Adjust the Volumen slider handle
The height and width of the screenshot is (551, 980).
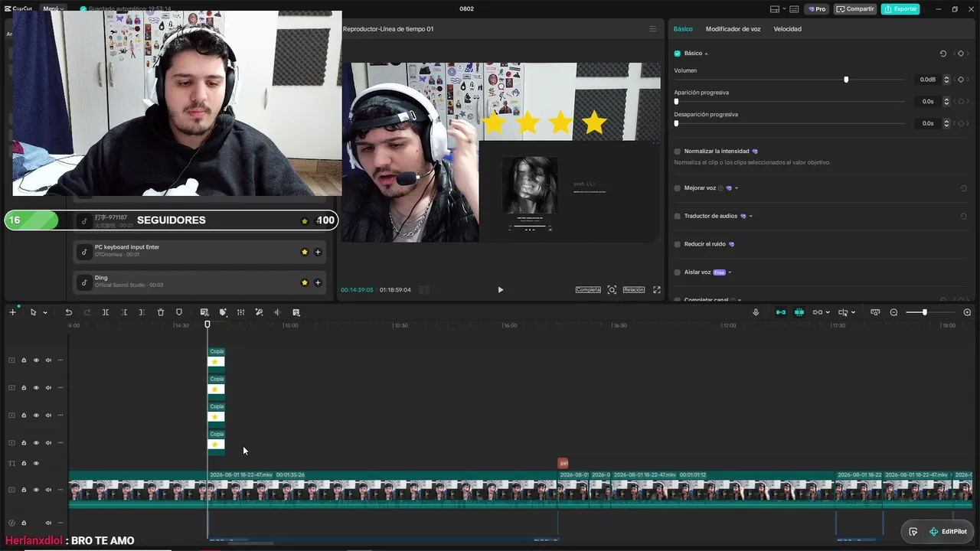[846, 80]
